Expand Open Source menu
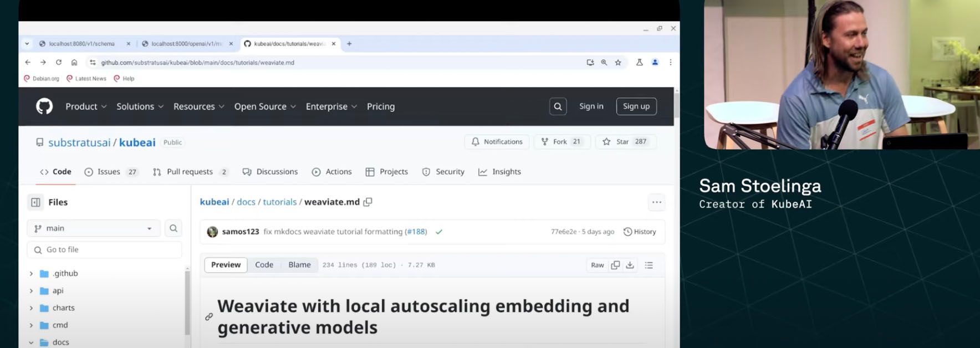 (265, 106)
